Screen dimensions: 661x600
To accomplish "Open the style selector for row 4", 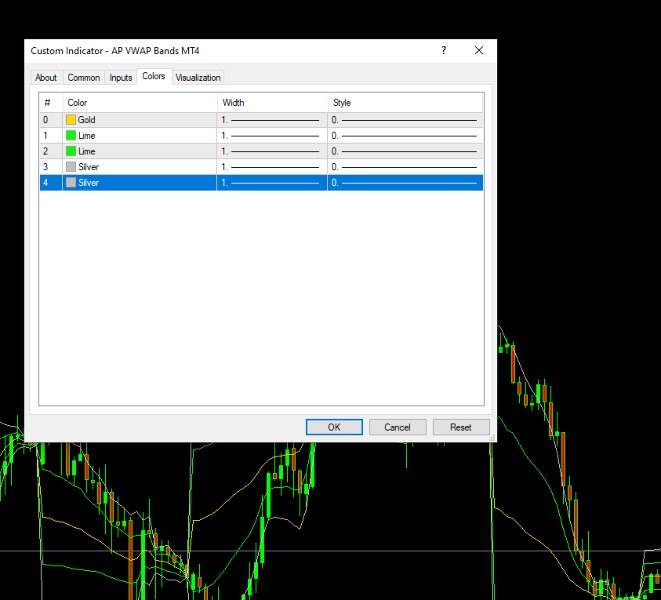I will point(406,182).
